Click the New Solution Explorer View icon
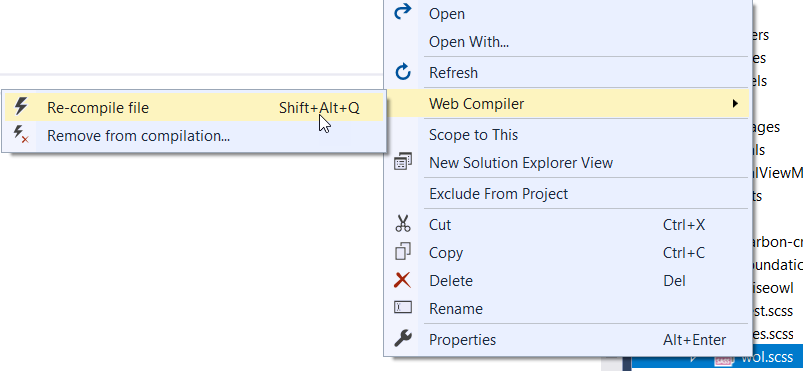803x371 pixels. [403, 162]
